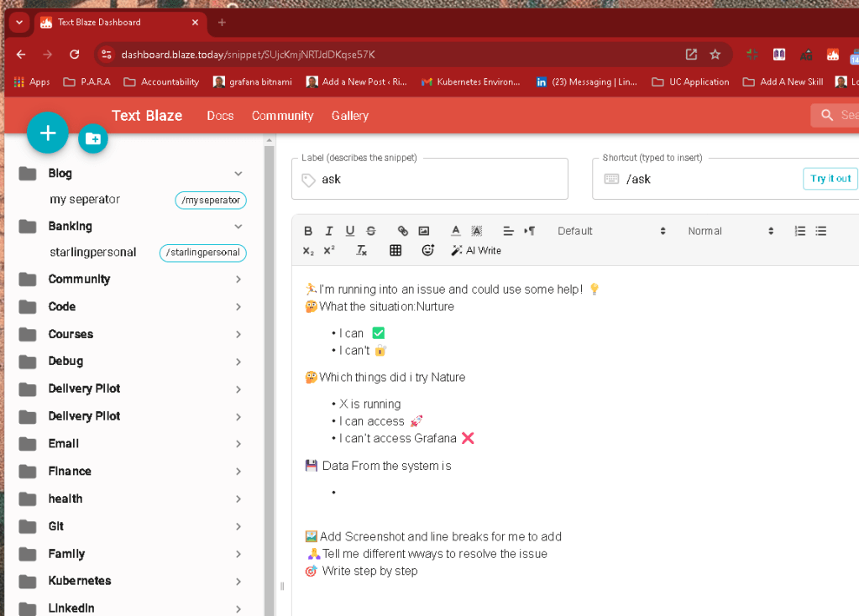Bookmark this page with star icon
This screenshot has height=616, width=859.
click(715, 55)
